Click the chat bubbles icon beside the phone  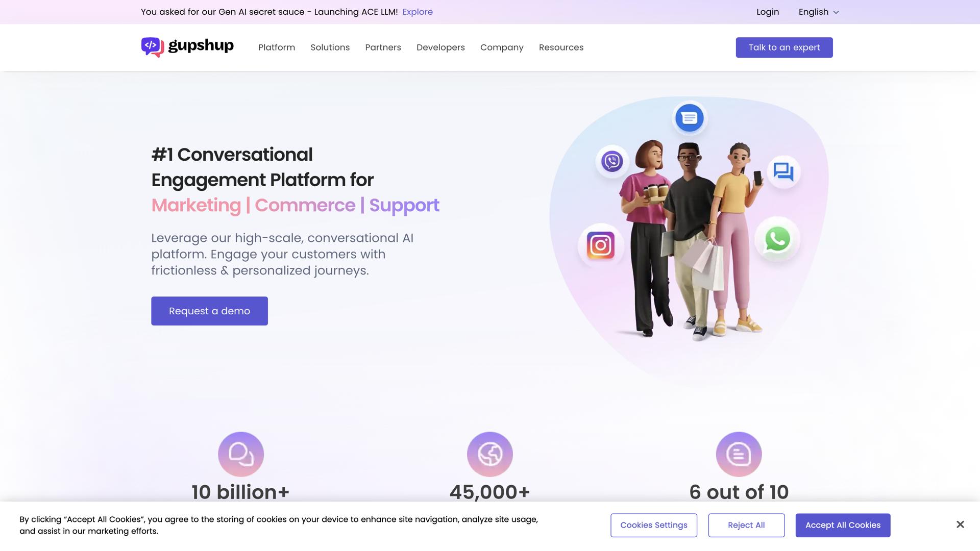click(x=783, y=172)
